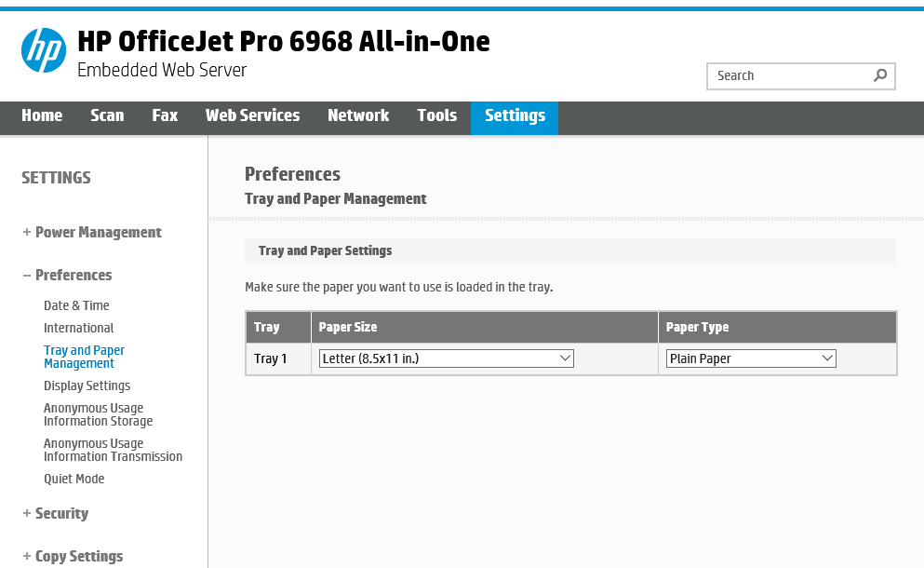
Task: Open the Paper Type dropdown
Action: [750, 358]
